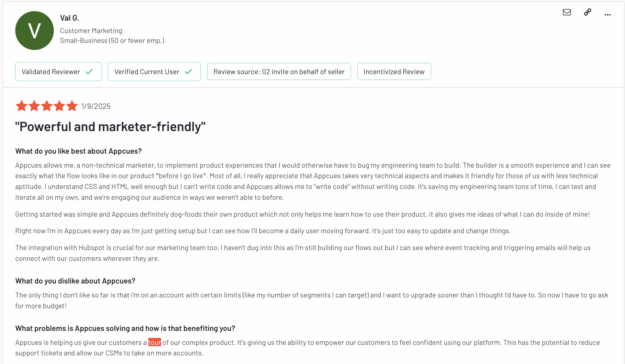The width and height of the screenshot is (625, 364).
Task: Click the "What problems is Appcues solving" heading
Action: point(125,328)
